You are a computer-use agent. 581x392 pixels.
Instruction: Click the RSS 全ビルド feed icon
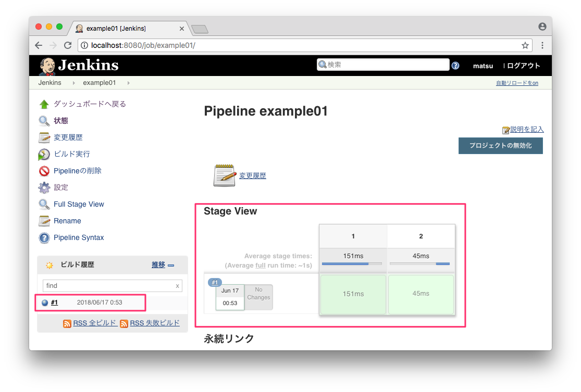[67, 323]
